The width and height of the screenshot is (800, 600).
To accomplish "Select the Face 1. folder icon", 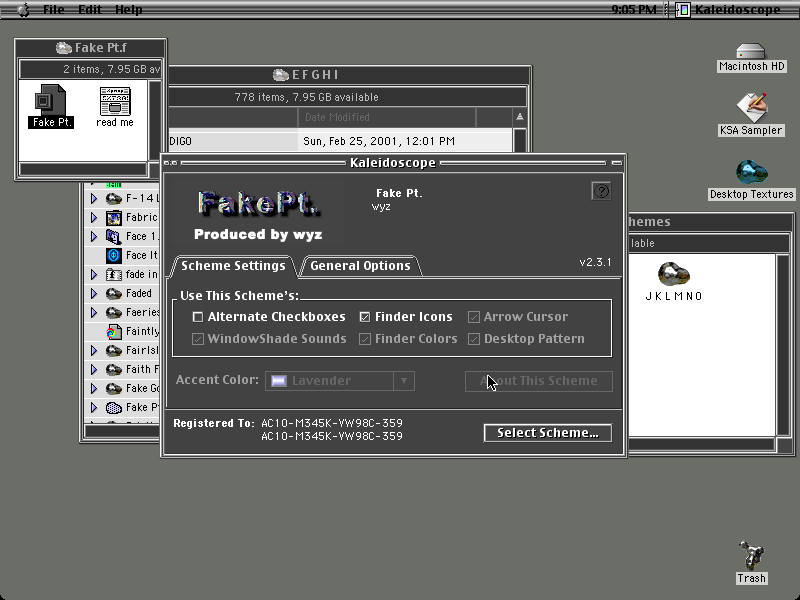I will 113,236.
